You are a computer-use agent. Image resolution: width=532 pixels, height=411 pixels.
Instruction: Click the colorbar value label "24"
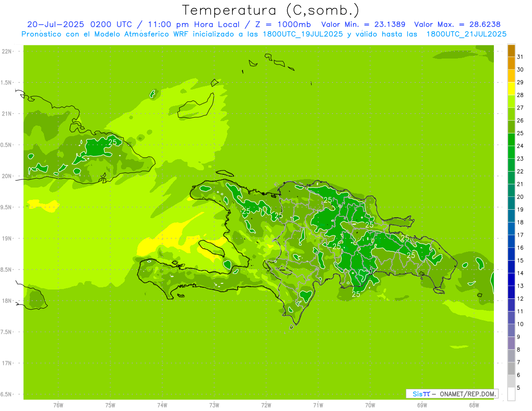click(x=520, y=146)
